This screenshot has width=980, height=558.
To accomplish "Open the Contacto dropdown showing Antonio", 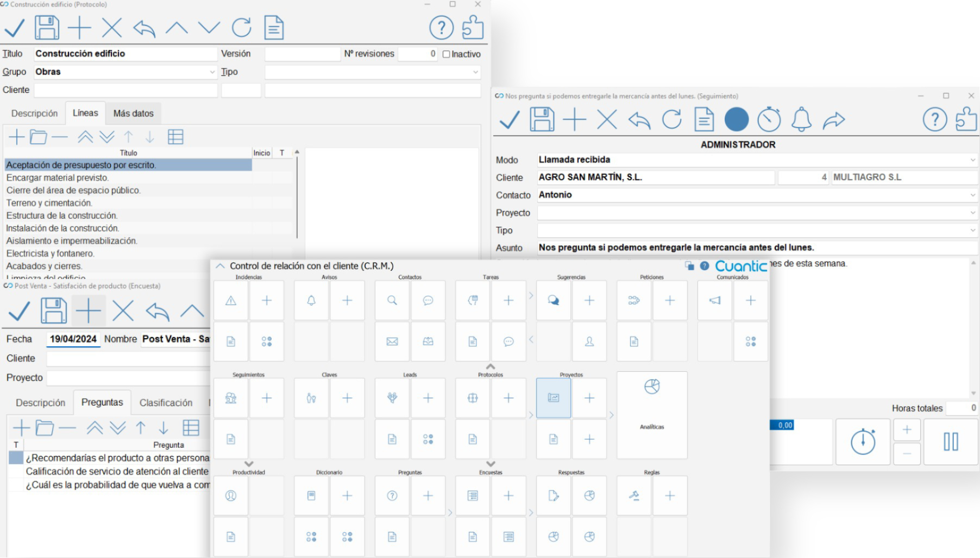I will (x=972, y=195).
